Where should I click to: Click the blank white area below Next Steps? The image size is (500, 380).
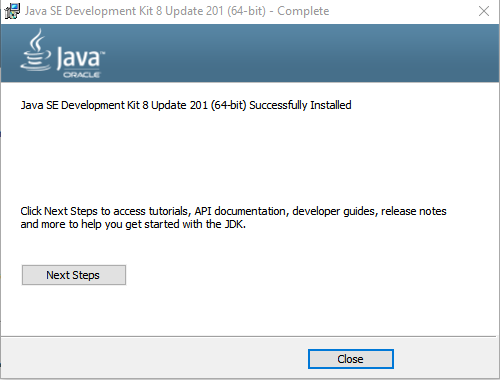tap(233, 310)
